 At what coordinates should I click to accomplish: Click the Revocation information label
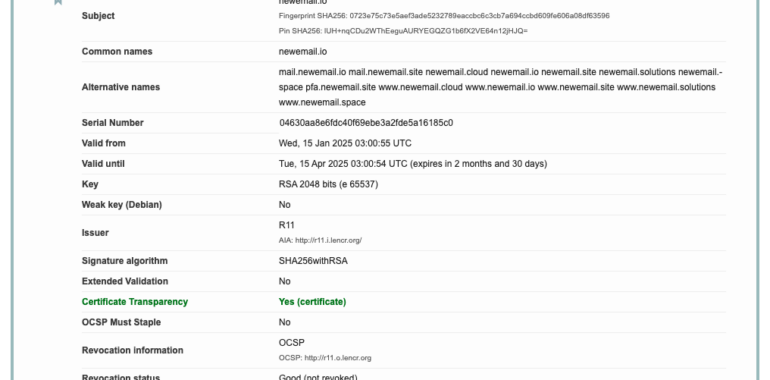133,351
